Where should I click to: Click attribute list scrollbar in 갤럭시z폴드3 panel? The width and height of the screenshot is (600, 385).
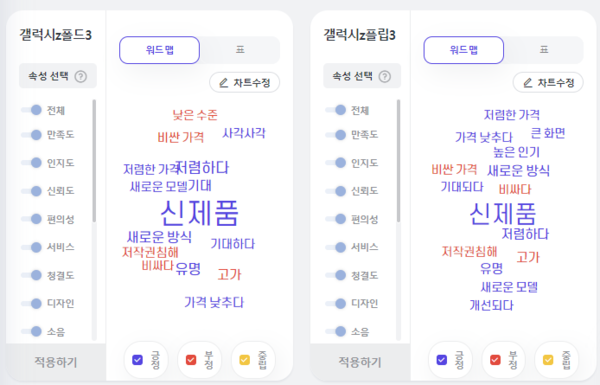94,161
